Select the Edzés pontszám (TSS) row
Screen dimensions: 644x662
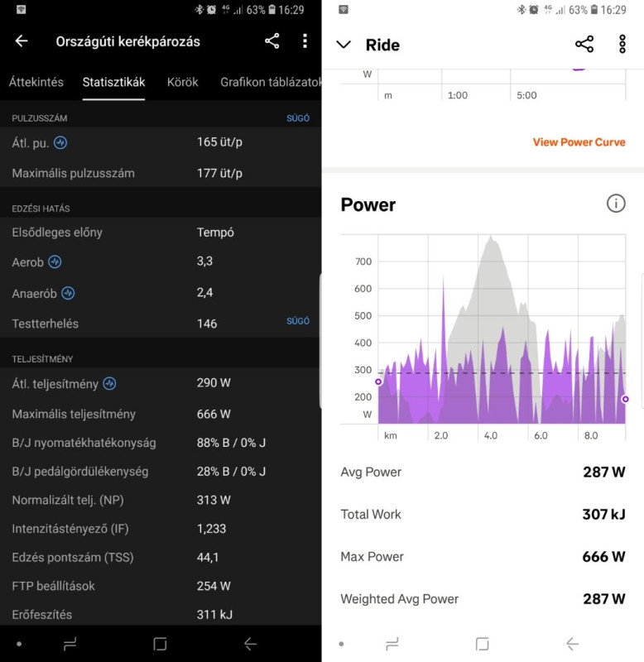pyautogui.click(x=161, y=557)
